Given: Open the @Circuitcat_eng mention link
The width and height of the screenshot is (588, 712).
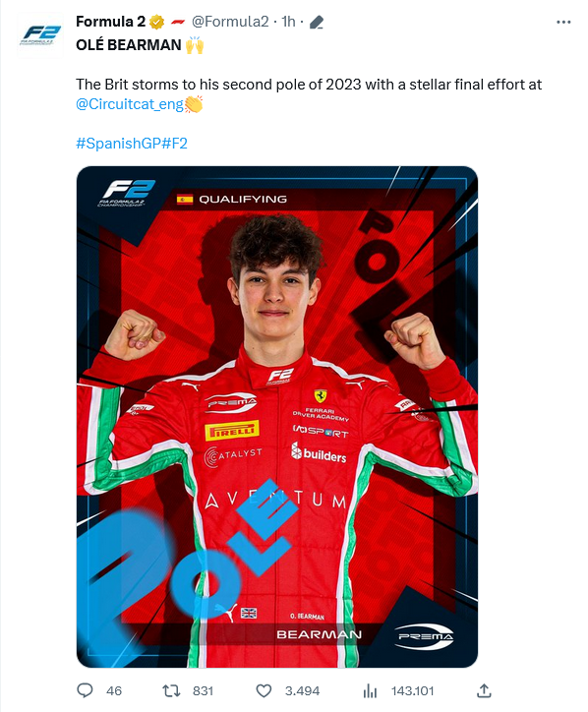Looking at the screenshot, I should (130, 104).
